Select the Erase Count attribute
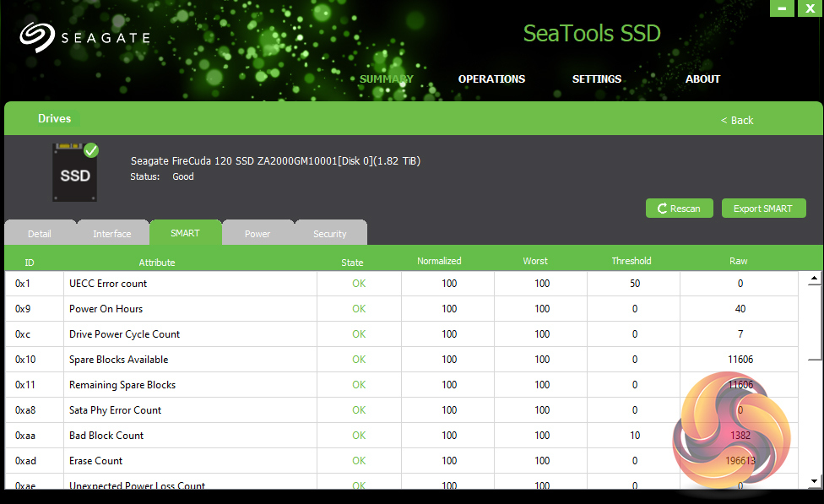Image resolution: width=824 pixels, height=504 pixels. (95, 460)
